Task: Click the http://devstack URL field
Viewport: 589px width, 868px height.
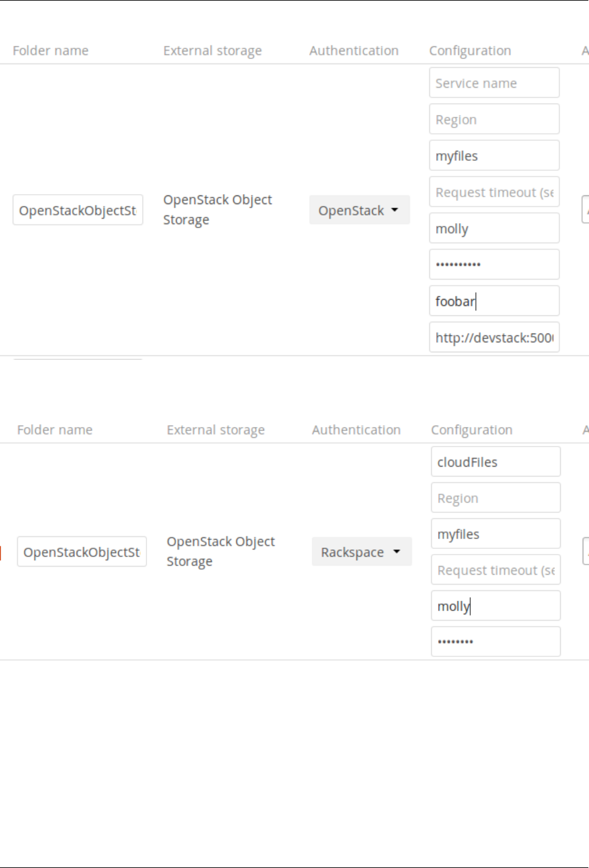Action: pyautogui.click(x=494, y=337)
